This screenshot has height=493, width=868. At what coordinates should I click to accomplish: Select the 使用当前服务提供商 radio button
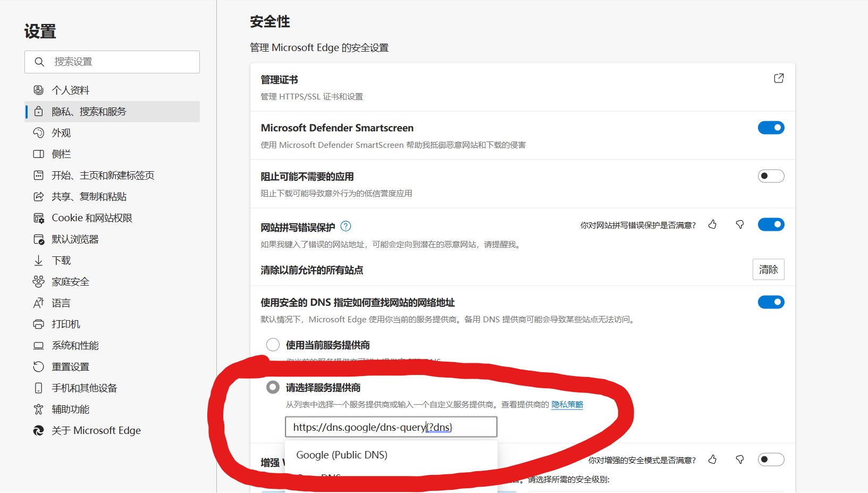click(273, 345)
